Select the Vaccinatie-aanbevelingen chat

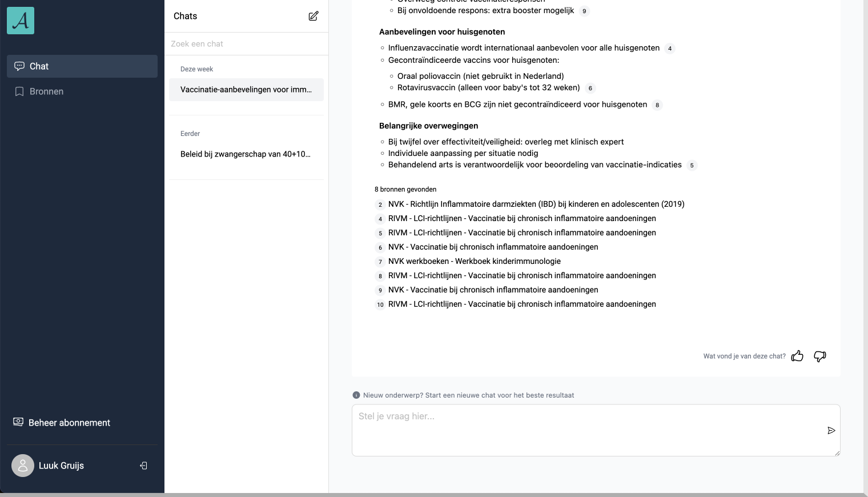pos(246,90)
